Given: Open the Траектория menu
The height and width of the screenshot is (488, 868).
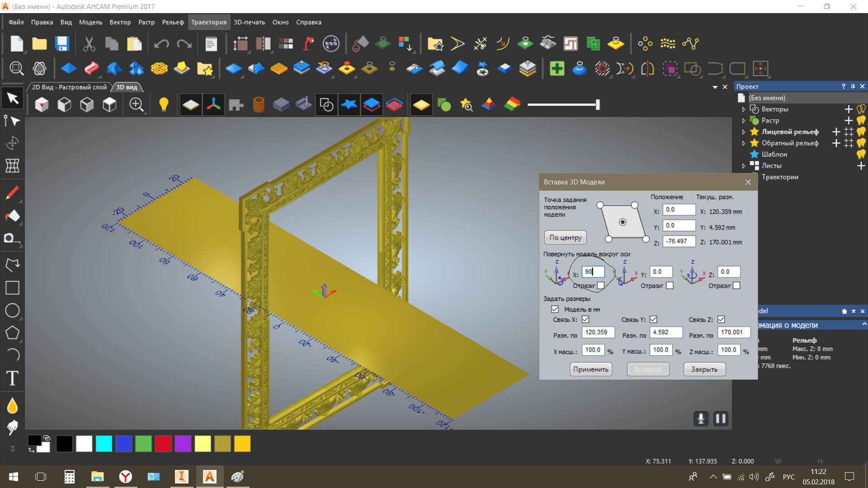Looking at the screenshot, I should pos(209,22).
